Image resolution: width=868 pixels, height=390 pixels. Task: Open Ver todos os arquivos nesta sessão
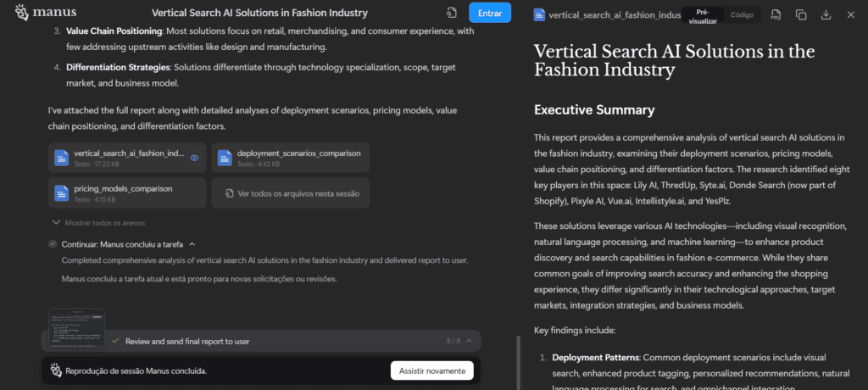click(290, 193)
